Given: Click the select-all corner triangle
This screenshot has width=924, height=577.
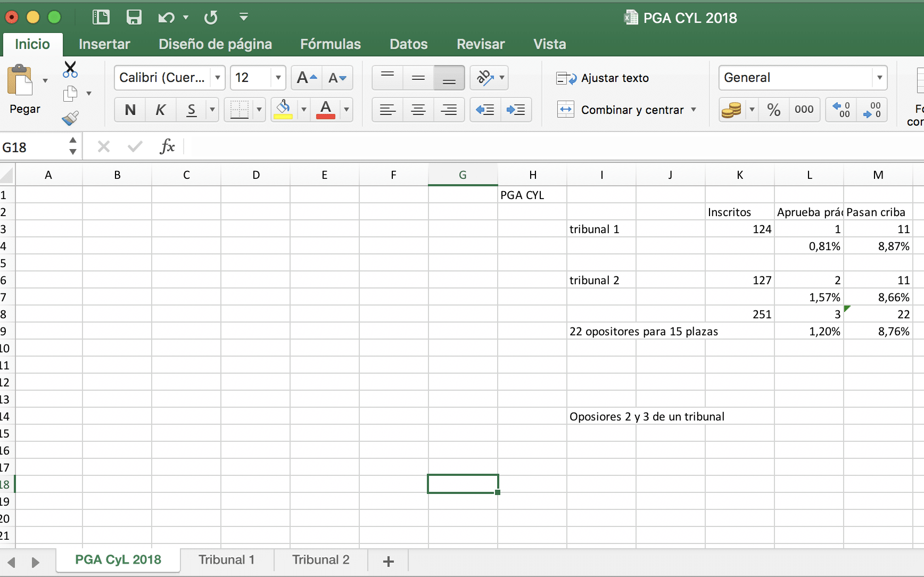Looking at the screenshot, I should (x=7, y=175).
